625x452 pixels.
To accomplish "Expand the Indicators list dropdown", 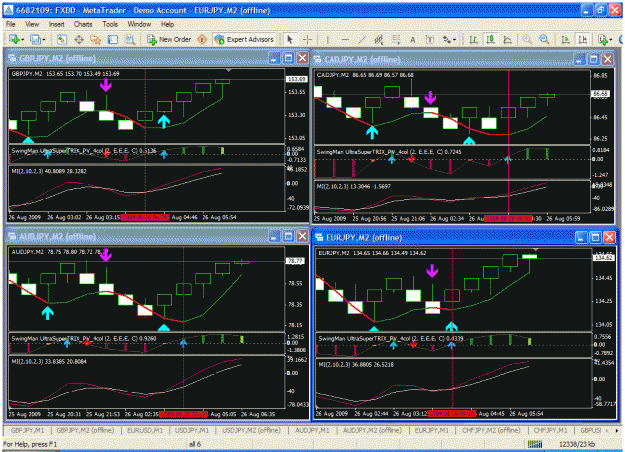I will point(610,40).
